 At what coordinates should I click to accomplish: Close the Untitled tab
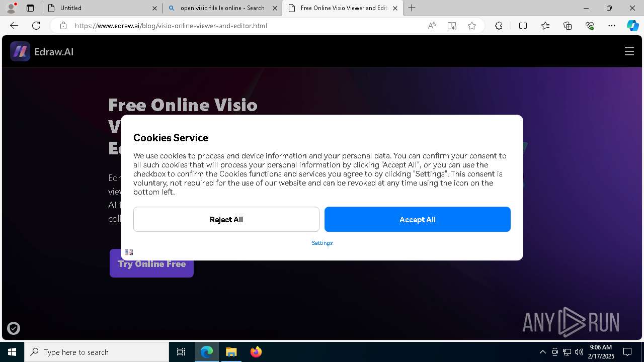pyautogui.click(x=154, y=8)
